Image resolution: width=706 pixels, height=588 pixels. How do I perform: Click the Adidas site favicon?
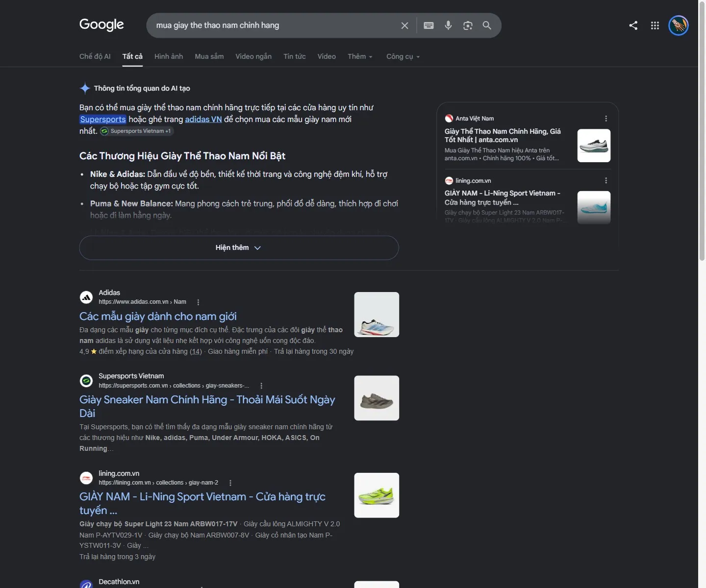(86, 297)
